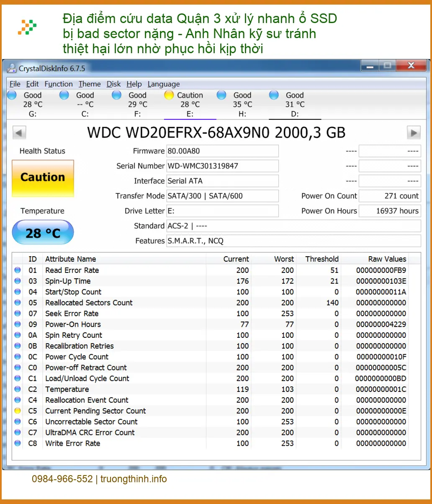Click the Serial Number field
This screenshot has width=432, height=504.
click(223, 166)
